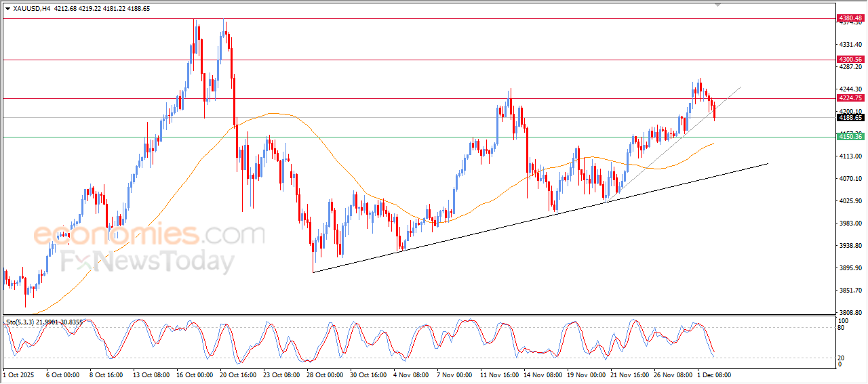Click the 26 Nov 08:00 time label
This screenshot has height=384, width=868.
coord(671,375)
